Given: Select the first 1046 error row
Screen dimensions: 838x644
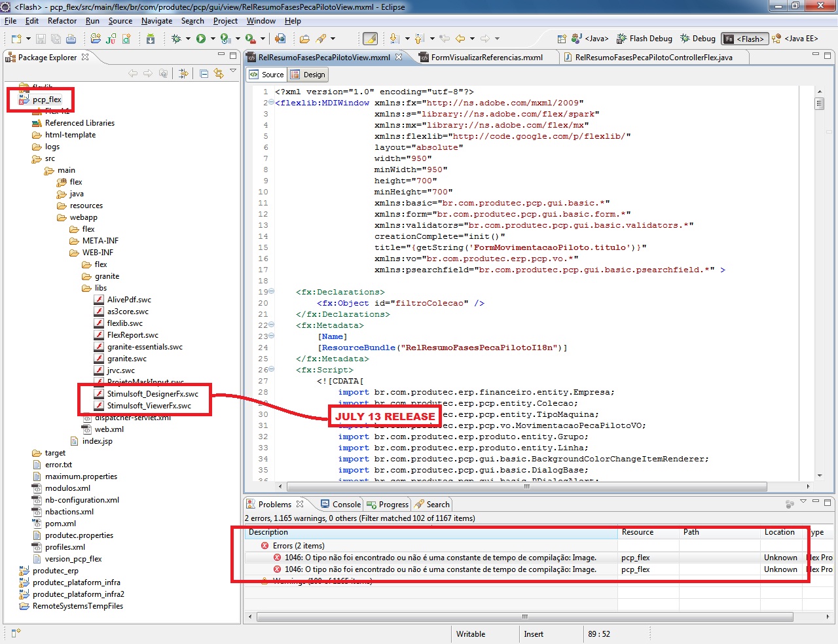Looking at the screenshot, I should 538,558.
